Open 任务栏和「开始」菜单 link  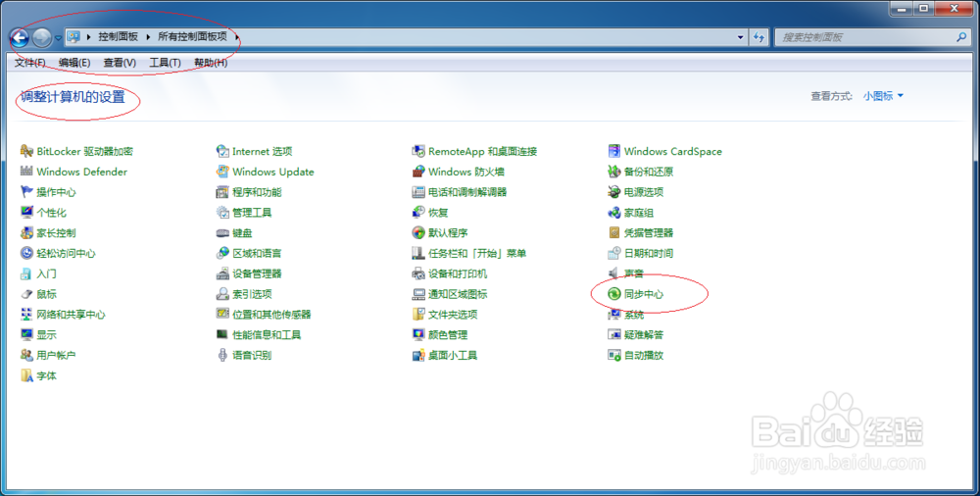(x=477, y=253)
